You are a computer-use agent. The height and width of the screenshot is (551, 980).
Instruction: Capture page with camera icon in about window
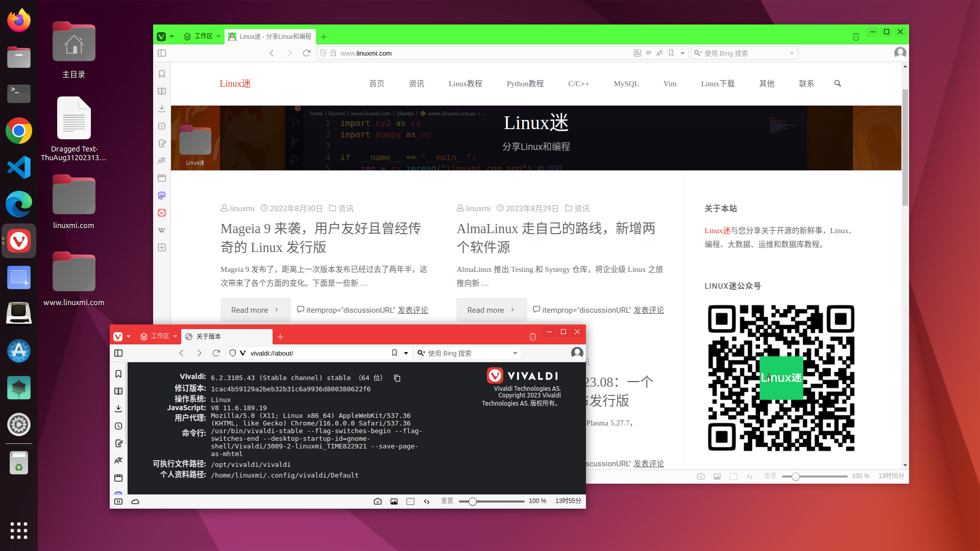(x=378, y=502)
